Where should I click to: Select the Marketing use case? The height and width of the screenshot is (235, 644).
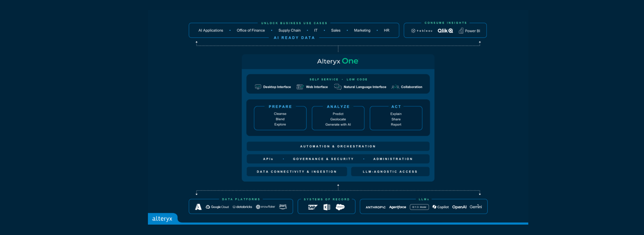[x=362, y=31]
